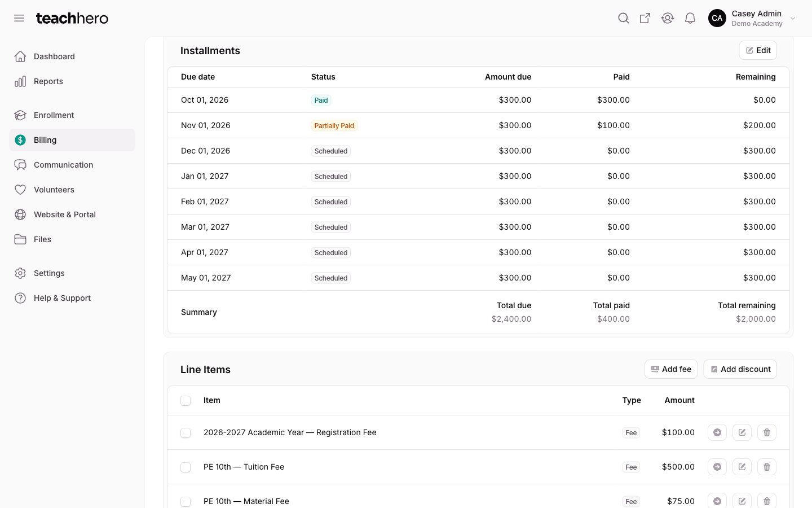Open Files in the sidebar
This screenshot has height=508, width=812.
(x=72, y=239)
